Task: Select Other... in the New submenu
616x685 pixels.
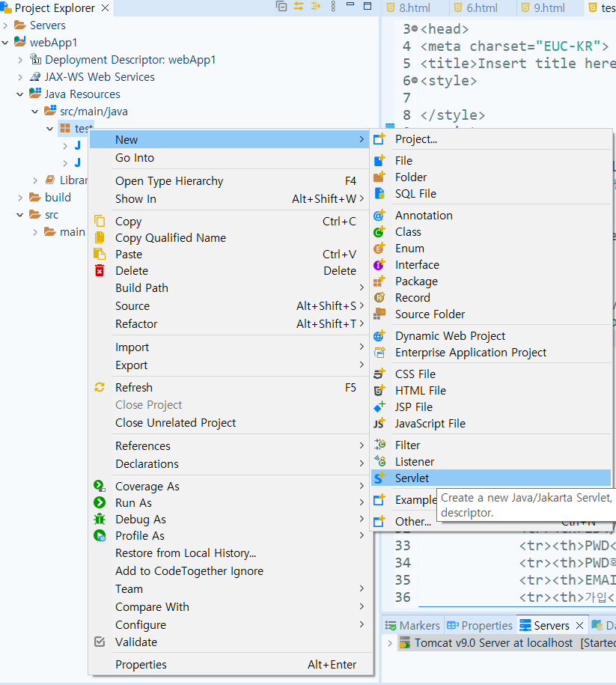Action: pyautogui.click(x=413, y=522)
